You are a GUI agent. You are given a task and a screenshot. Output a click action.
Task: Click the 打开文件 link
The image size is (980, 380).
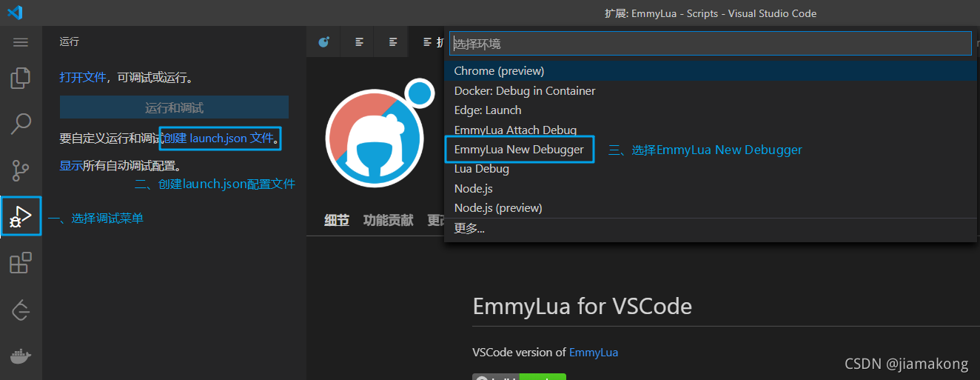83,77
